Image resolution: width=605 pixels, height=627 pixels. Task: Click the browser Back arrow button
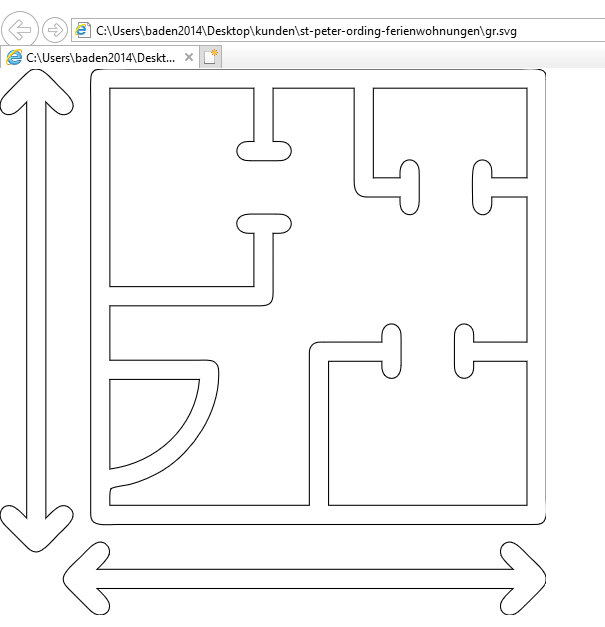tap(22, 30)
